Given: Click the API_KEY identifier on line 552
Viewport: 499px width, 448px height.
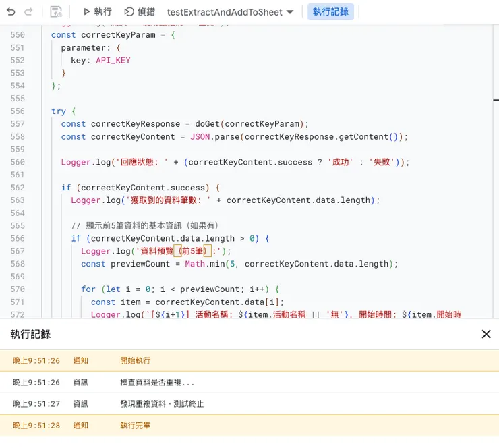Looking at the screenshot, I should [113, 60].
